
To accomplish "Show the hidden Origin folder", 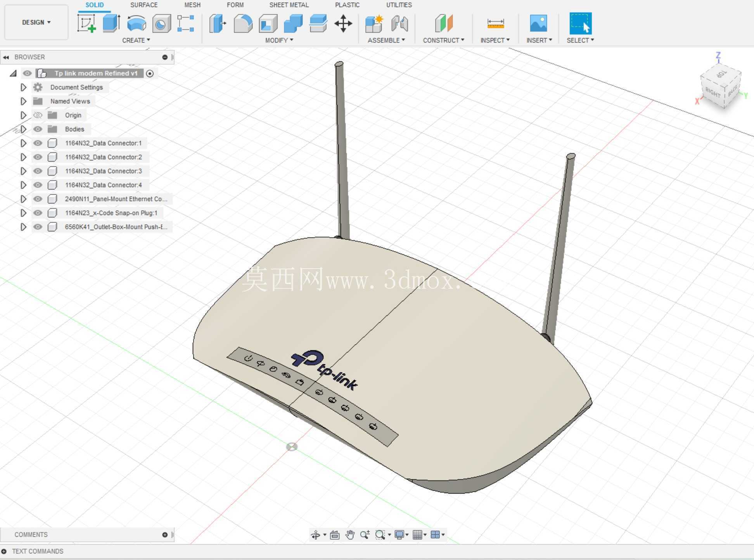I will click(x=38, y=115).
